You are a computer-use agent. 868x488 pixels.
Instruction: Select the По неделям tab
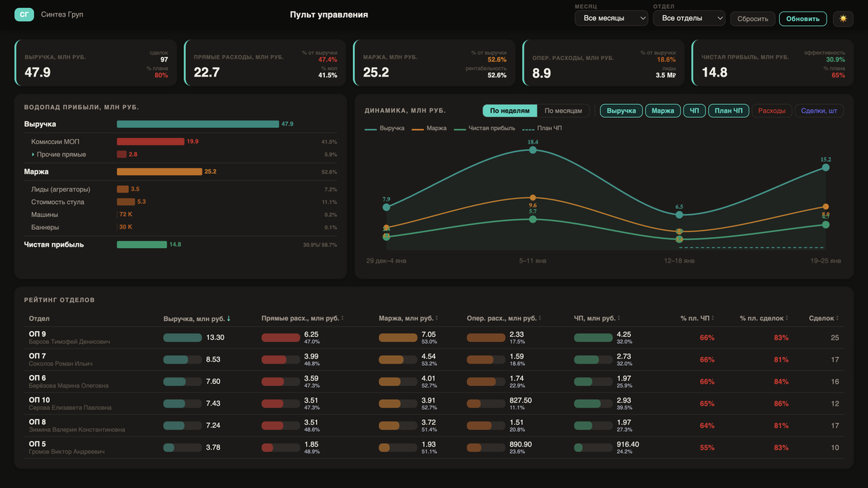click(510, 111)
